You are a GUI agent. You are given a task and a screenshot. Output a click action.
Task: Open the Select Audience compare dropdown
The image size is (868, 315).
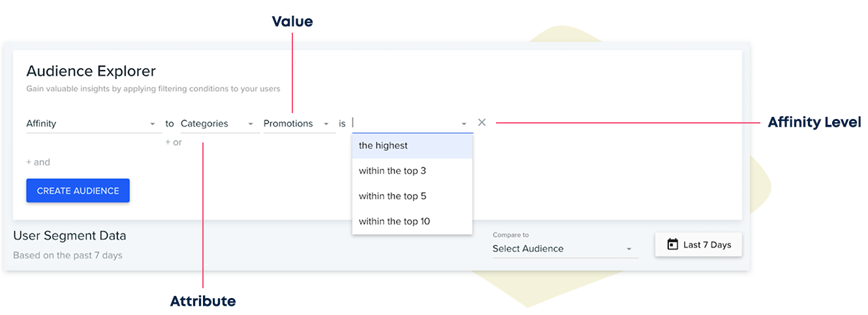(565, 248)
